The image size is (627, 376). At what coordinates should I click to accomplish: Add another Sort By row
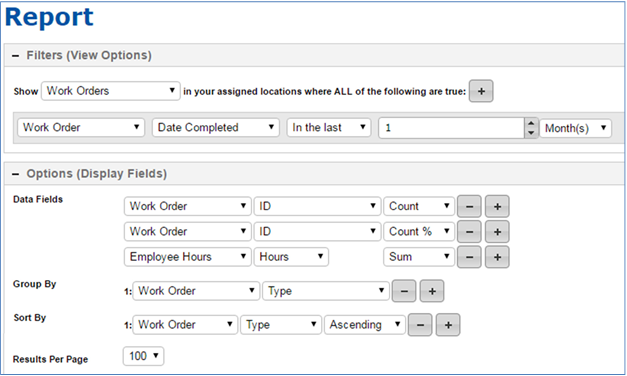(x=448, y=325)
